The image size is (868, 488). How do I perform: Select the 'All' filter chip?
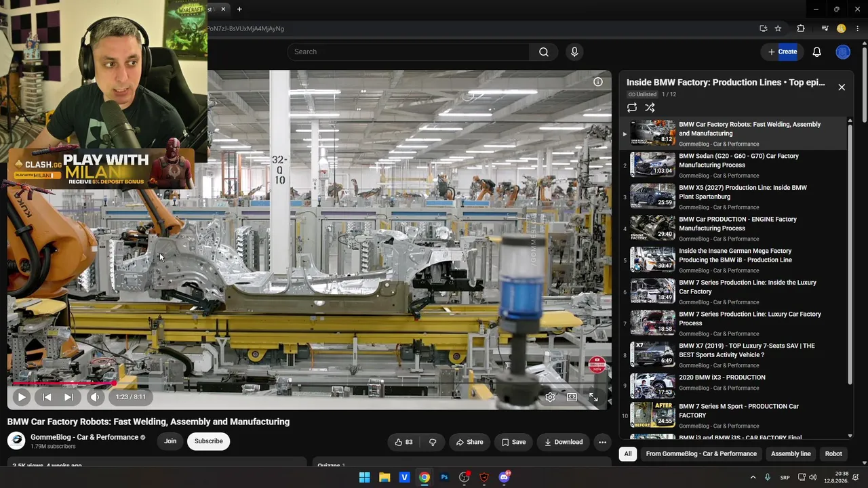(628, 454)
